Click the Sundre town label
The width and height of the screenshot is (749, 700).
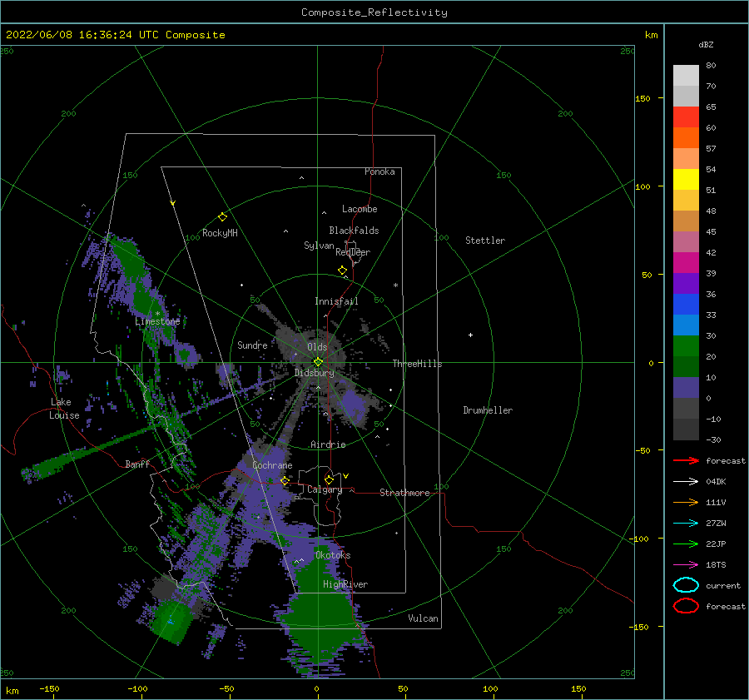252,345
